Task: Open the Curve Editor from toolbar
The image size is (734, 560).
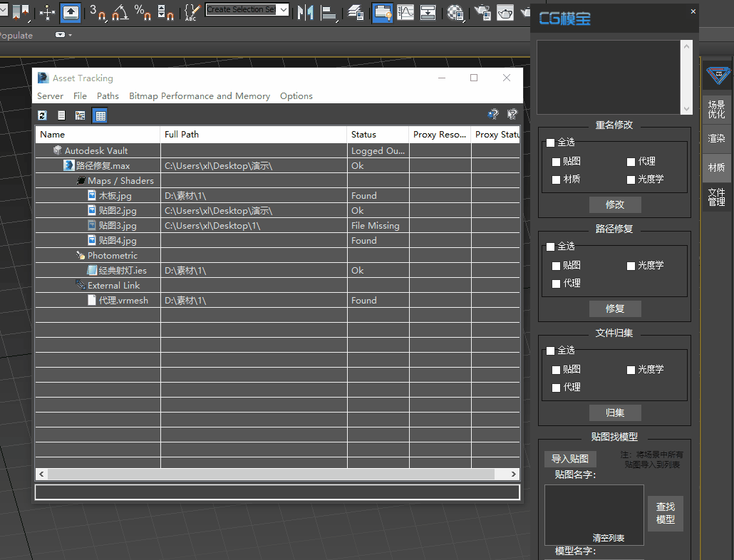Action: coord(405,12)
